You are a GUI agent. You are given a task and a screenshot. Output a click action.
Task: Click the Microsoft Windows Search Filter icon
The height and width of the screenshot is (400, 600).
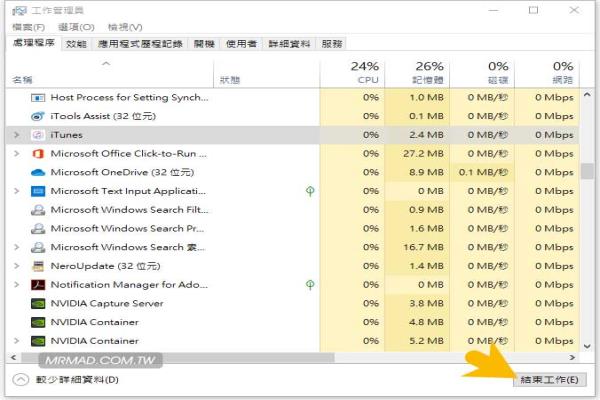38,210
